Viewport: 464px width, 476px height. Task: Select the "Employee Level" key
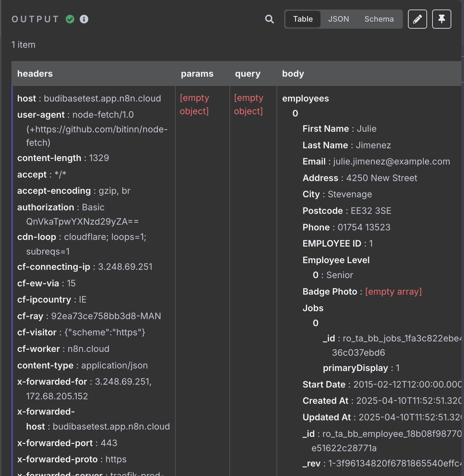[x=336, y=260]
